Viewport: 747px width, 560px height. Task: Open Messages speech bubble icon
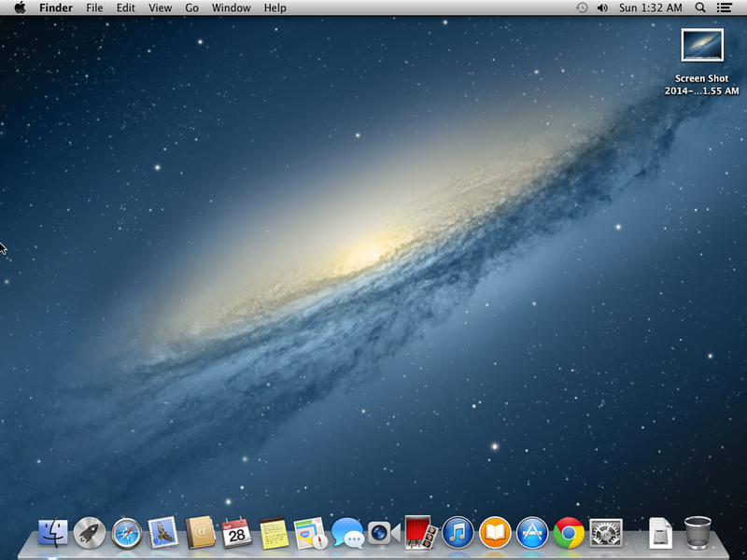tap(347, 532)
